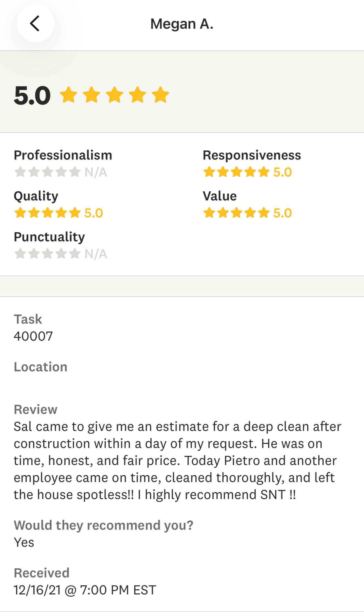This screenshot has width=364, height=612.
Task: Select the Professionalism label
Action: (x=63, y=155)
